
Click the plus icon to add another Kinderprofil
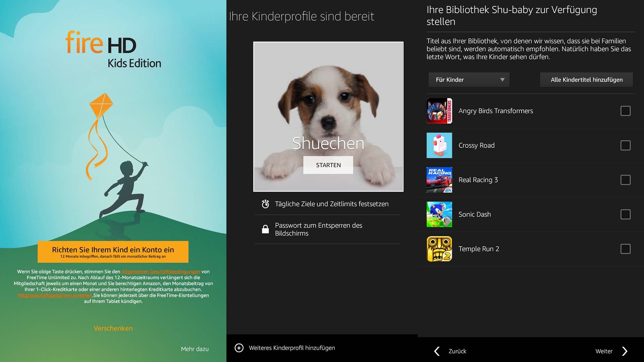coord(239,348)
